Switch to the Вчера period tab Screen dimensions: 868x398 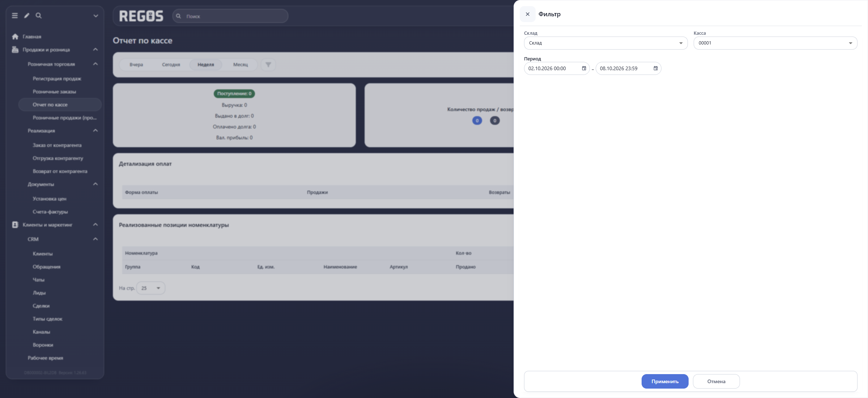pyautogui.click(x=136, y=65)
